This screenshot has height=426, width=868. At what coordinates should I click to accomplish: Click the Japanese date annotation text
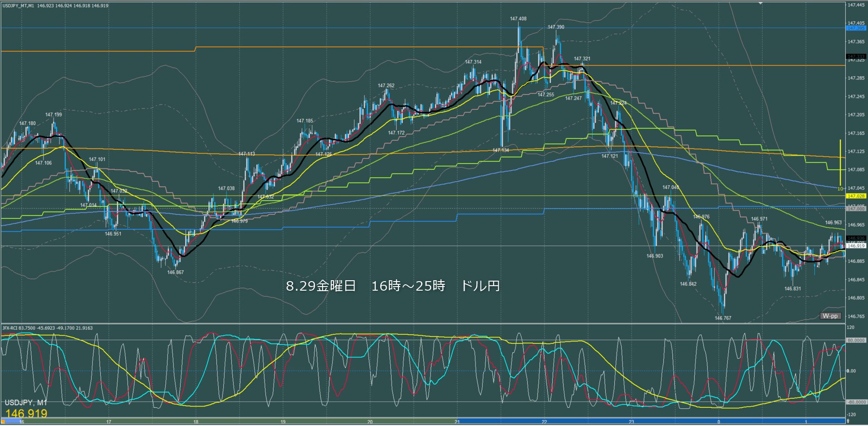[393, 286]
